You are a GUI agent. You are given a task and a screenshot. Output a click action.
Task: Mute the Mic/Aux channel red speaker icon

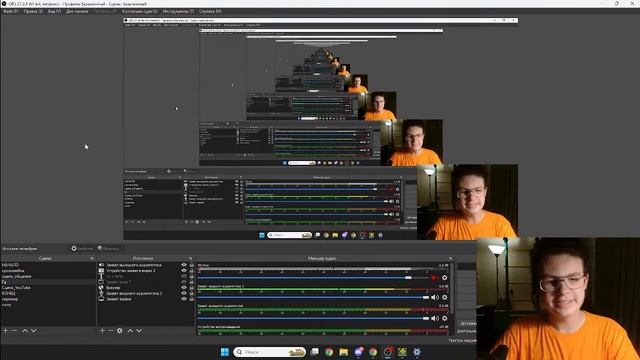(435, 278)
